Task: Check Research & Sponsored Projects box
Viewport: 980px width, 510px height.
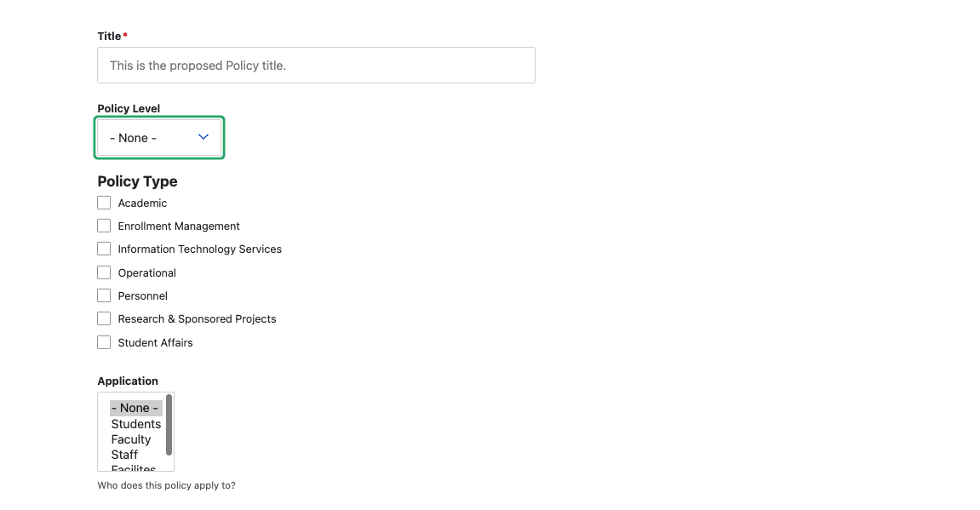Action: [x=104, y=318]
